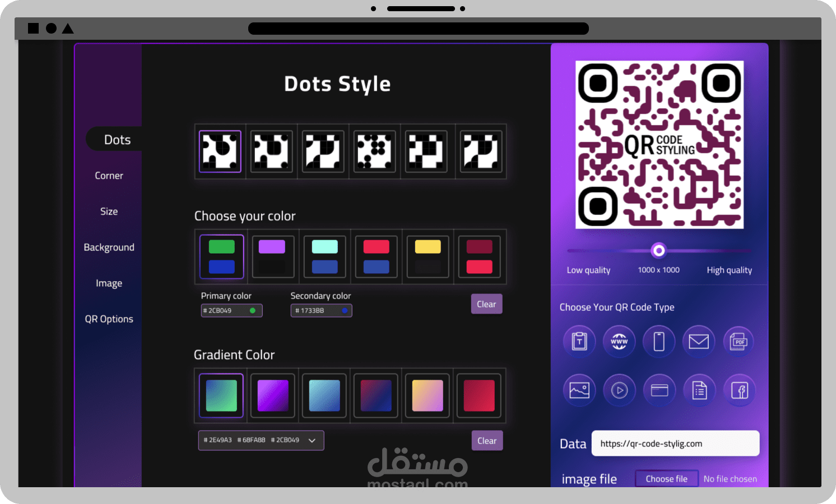Pick the image QR code type icon

tap(579, 390)
